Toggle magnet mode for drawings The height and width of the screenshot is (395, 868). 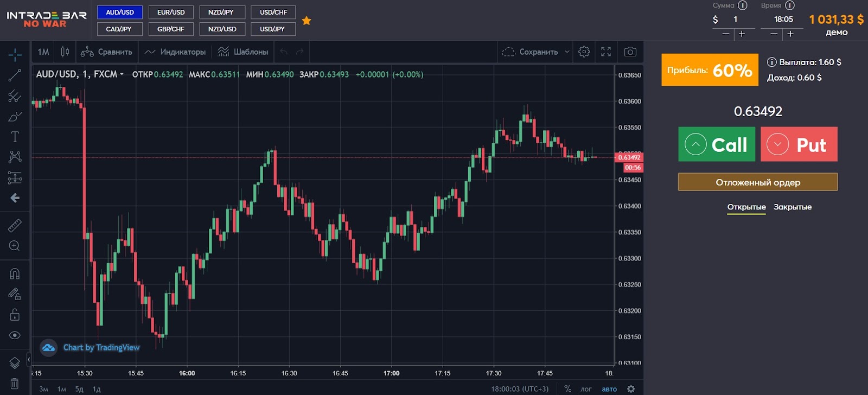(15, 273)
